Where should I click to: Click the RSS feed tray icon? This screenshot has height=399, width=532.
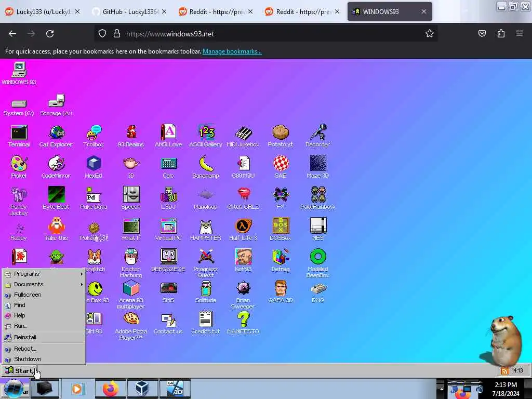pyautogui.click(x=504, y=370)
